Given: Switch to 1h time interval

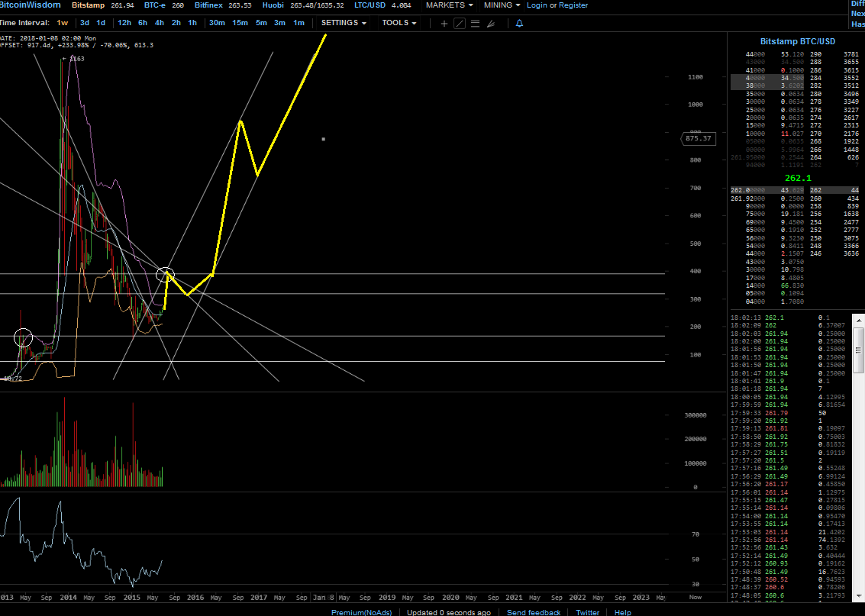Looking at the screenshot, I should [192, 23].
